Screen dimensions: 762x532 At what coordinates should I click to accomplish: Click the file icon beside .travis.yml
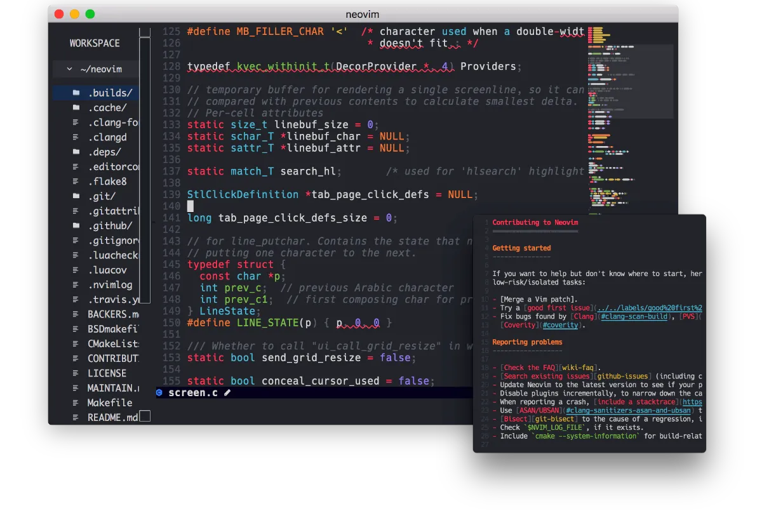pos(76,299)
